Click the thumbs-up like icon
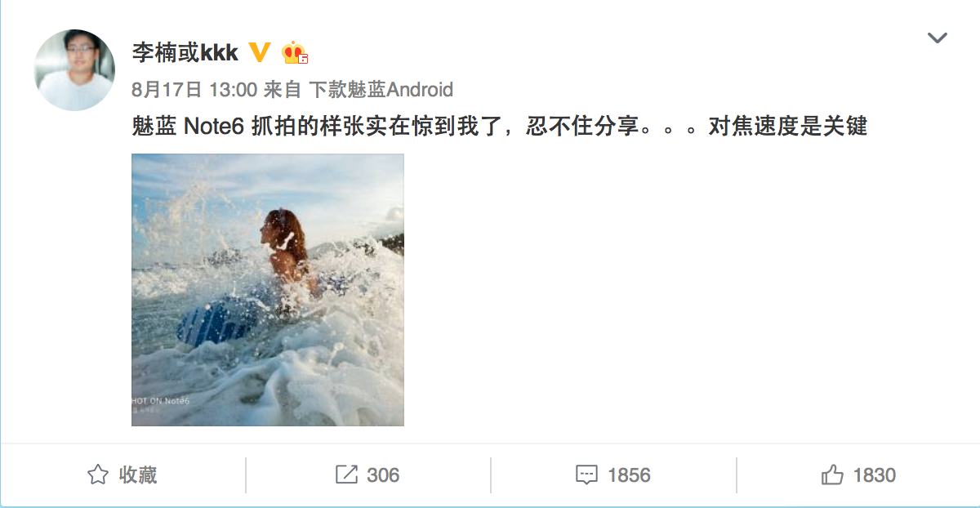The width and height of the screenshot is (980, 508). (832, 475)
